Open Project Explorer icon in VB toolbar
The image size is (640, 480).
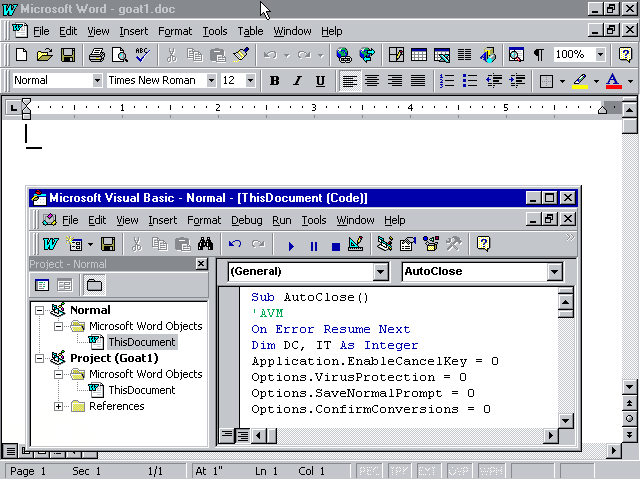[x=384, y=244]
